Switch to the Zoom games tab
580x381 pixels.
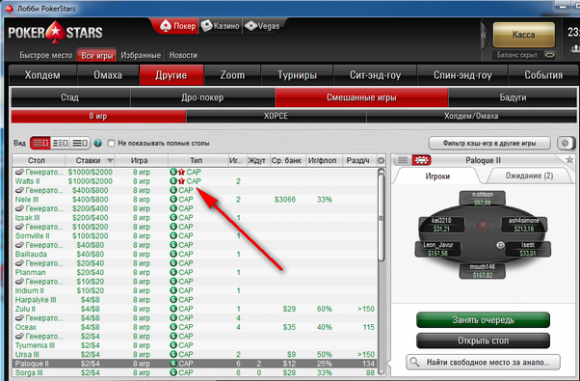click(x=232, y=75)
